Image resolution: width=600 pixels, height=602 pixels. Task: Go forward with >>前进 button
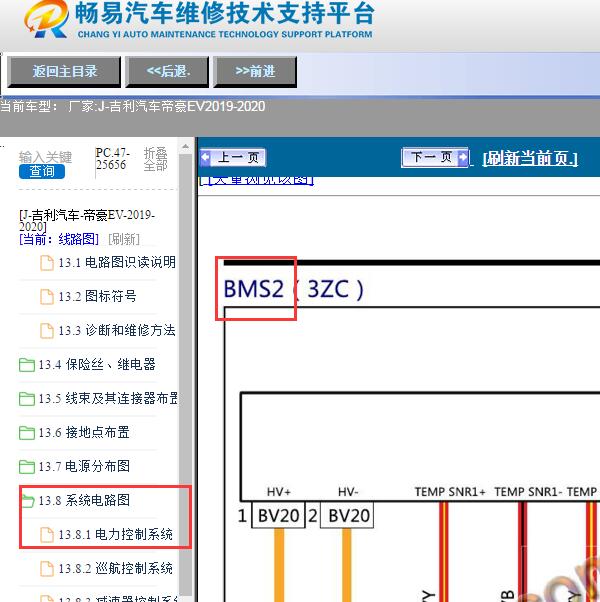[255, 71]
